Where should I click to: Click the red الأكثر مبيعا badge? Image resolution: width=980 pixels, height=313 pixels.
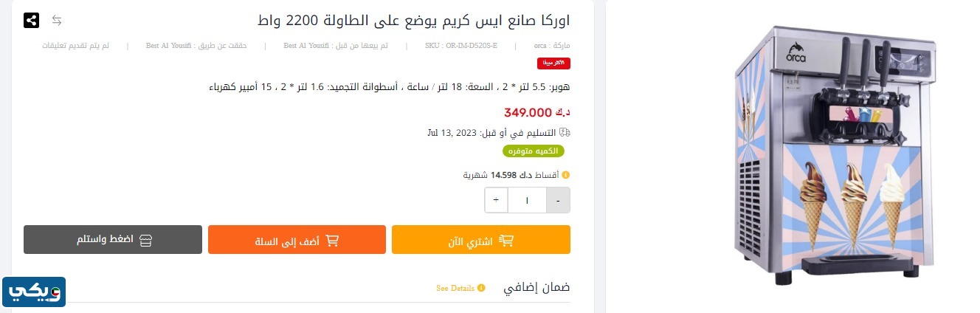553,63
